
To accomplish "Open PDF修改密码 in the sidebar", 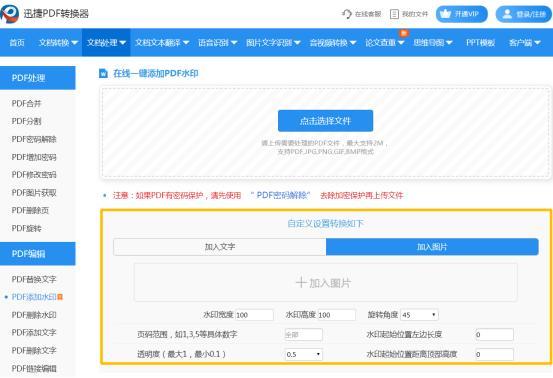I will pos(34,175).
